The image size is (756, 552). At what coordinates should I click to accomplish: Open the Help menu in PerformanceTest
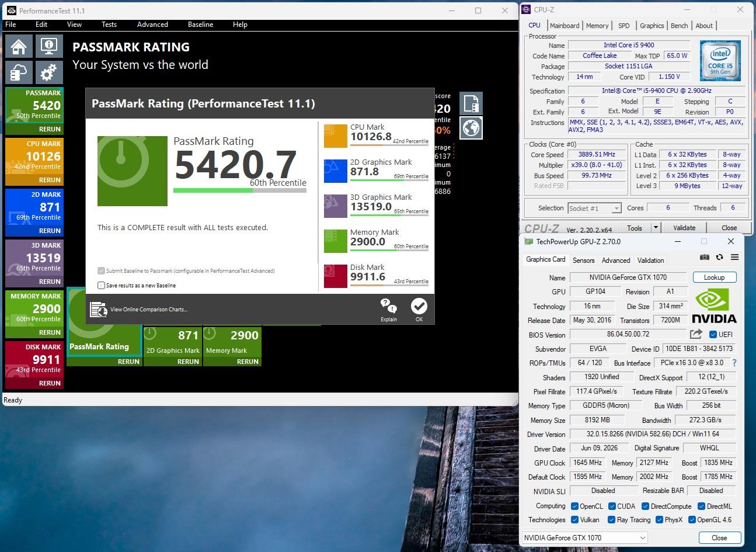(240, 25)
